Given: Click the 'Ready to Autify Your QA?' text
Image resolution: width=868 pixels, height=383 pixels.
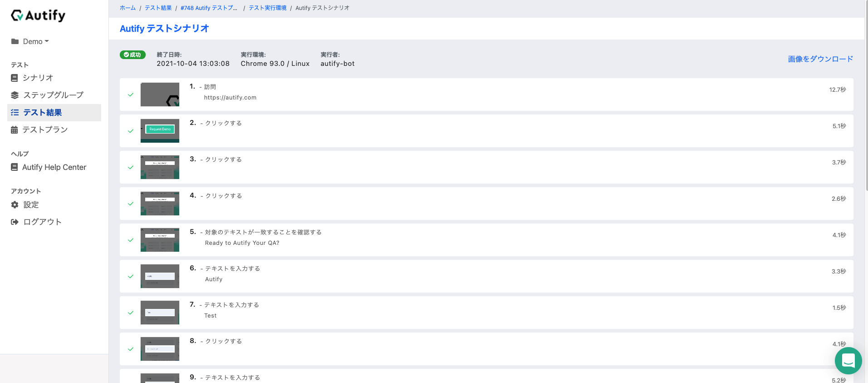Looking at the screenshot, I should (242, 243).
